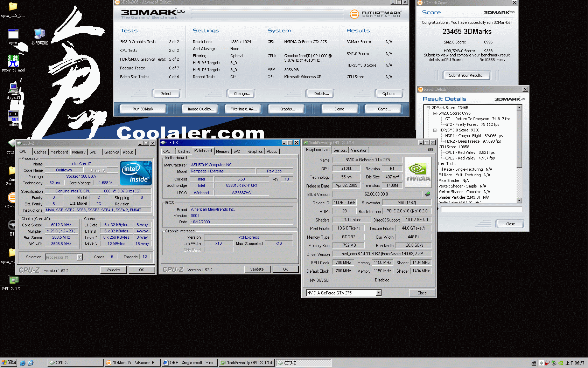This screenshot has height=368, width=588.
Task: Click the Game... button
Action: coord(384,109)
